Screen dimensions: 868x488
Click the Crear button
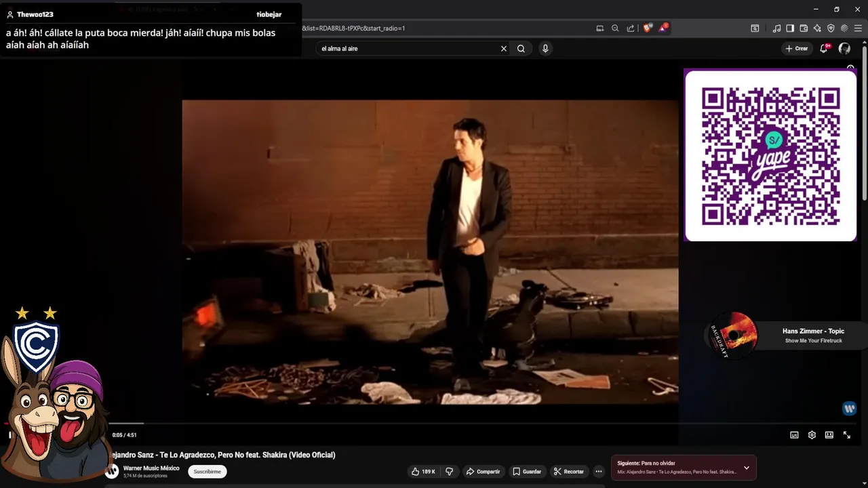[796, 49]
